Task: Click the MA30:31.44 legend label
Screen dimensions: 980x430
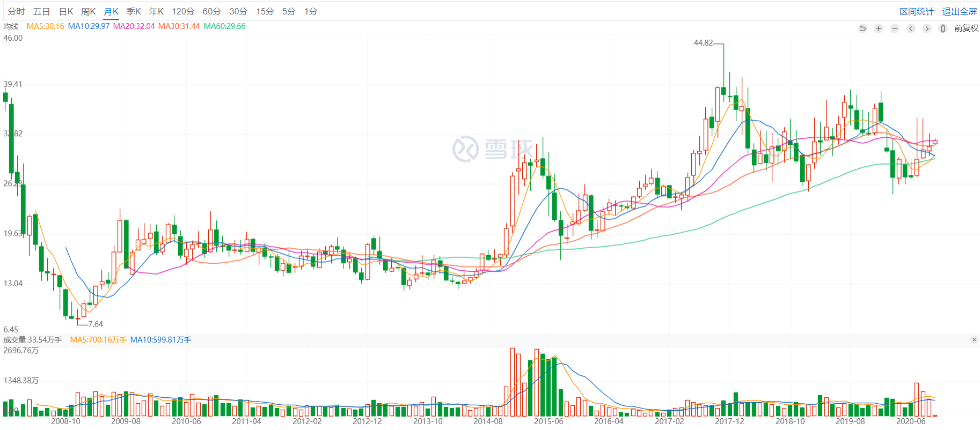Action: 179,26
